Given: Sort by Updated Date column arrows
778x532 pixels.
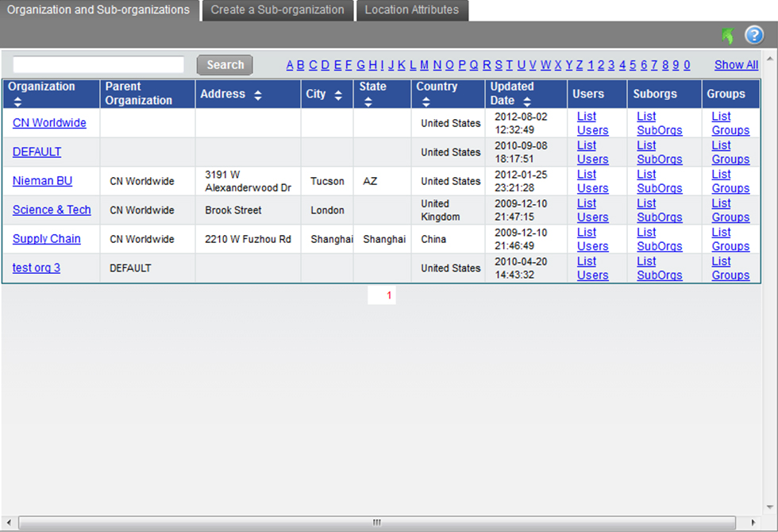Looking at the screenshot, I should coord(525,102).
